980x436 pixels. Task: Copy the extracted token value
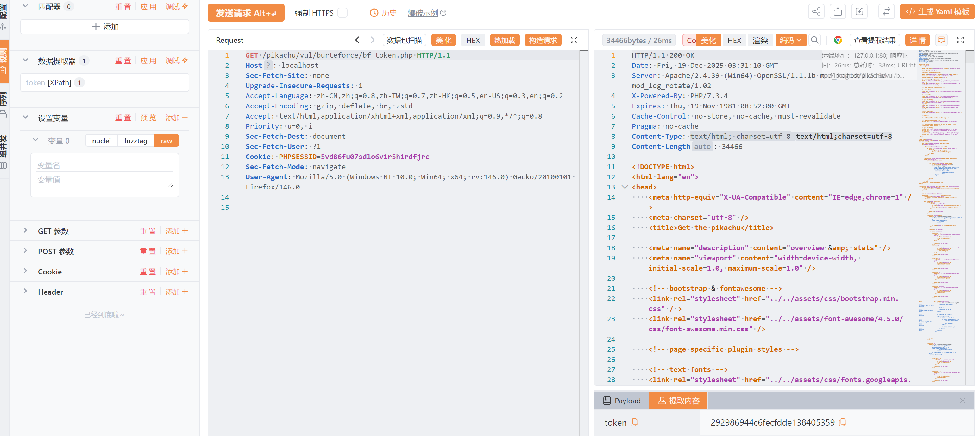pos(843,422)
